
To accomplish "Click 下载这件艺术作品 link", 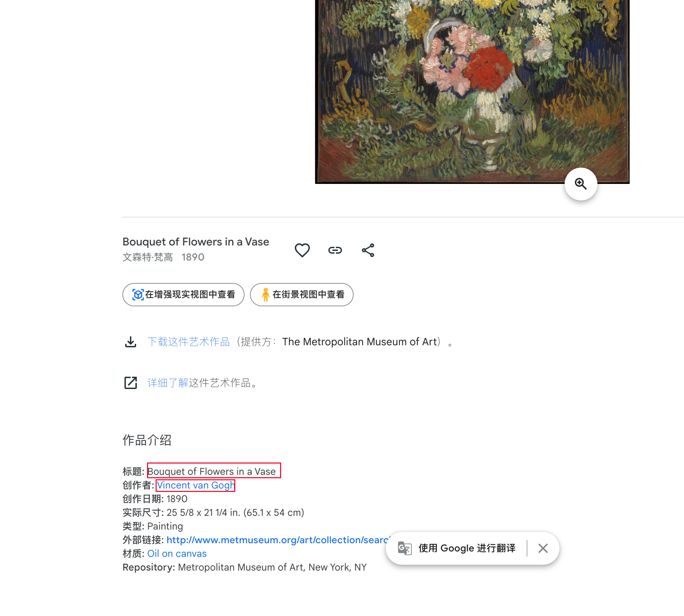I will point(188,342).
